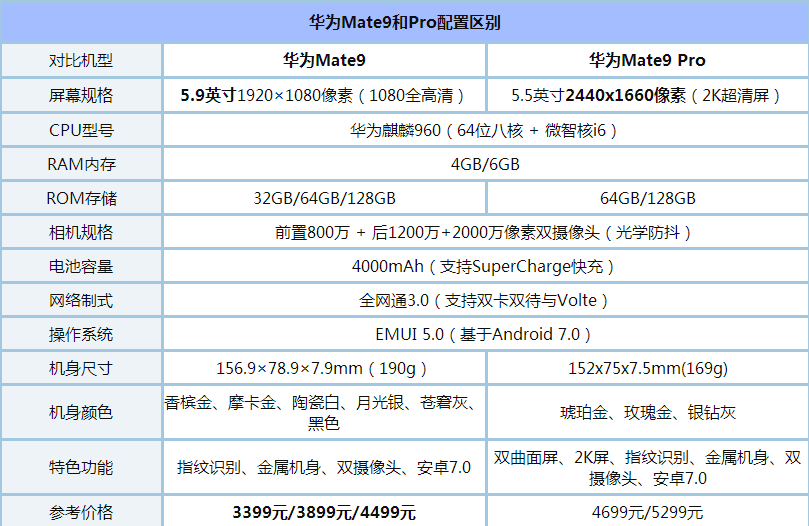This screenshot has height=526, width=809.
Task: Click the 相机规格 camera specification text
Action: point(484,233)
